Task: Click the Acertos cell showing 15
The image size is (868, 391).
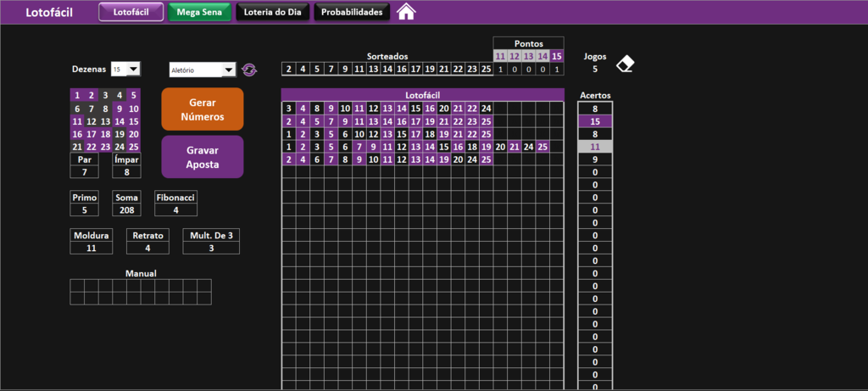Action: (x=595, y=121)
